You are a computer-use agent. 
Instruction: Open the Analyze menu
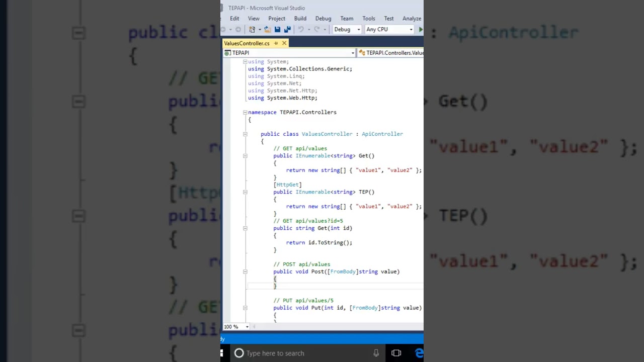point(412,19)
